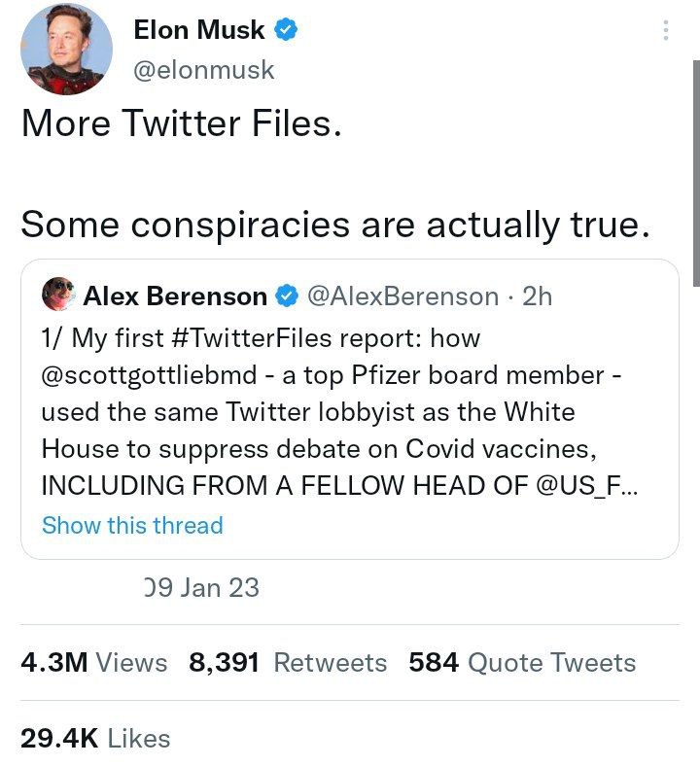This screenshot has height=766, width=700.
Task: Open Alex Berenson's small avatar
Action: 58,294
